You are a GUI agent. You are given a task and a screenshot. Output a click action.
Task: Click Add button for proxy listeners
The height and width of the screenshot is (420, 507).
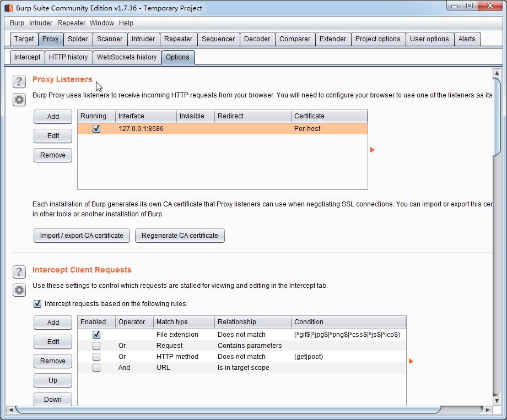coord(53,117)
